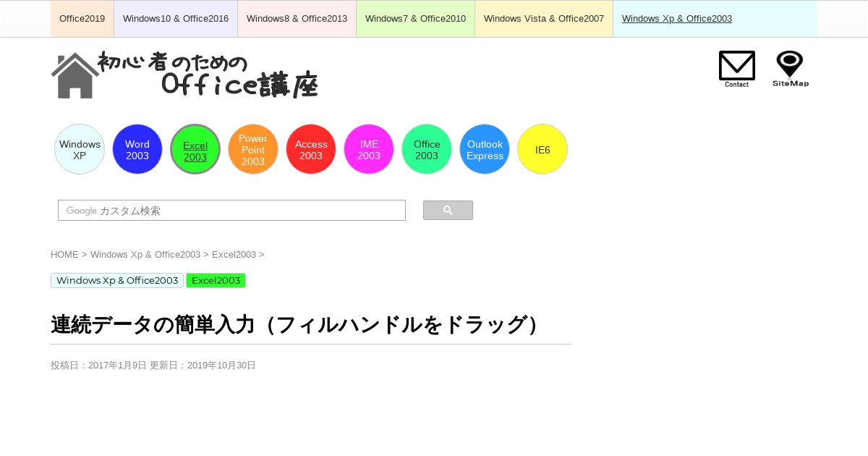The image size is (868, 456).
Task: Open Excel2003 breadcrumb link
Action: coord(234,255)
